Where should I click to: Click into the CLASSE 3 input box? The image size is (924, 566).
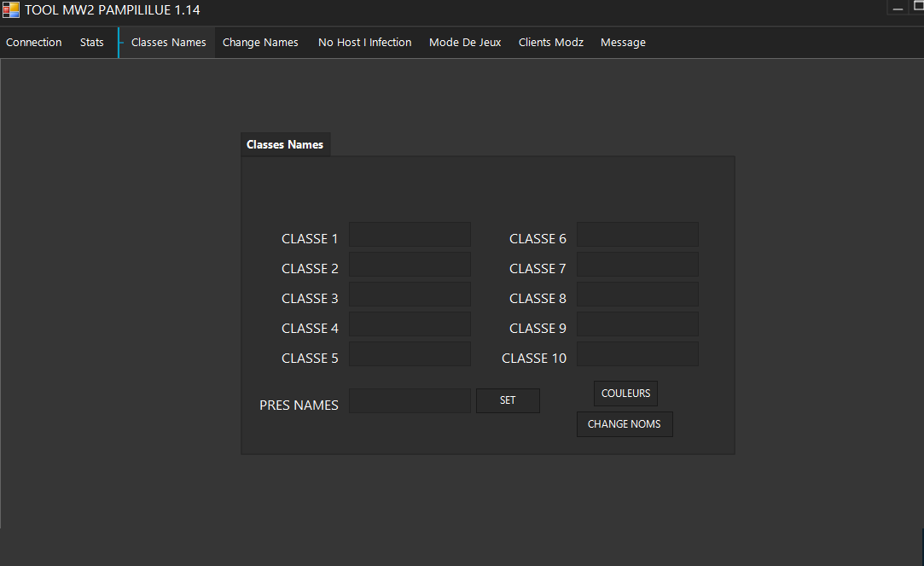point(410,295)
